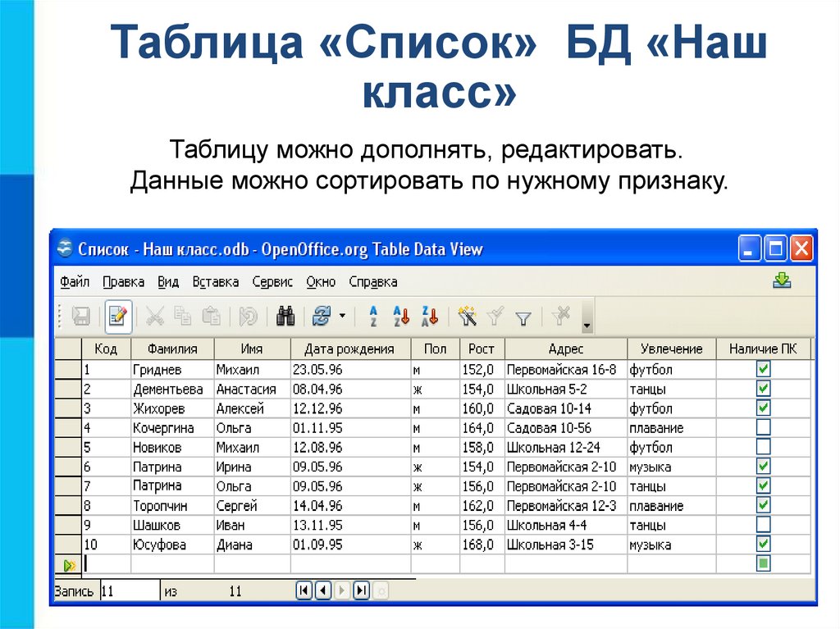Open the Вид menu
This screenshot has width=840, height=629.
[x=167, y=282]
